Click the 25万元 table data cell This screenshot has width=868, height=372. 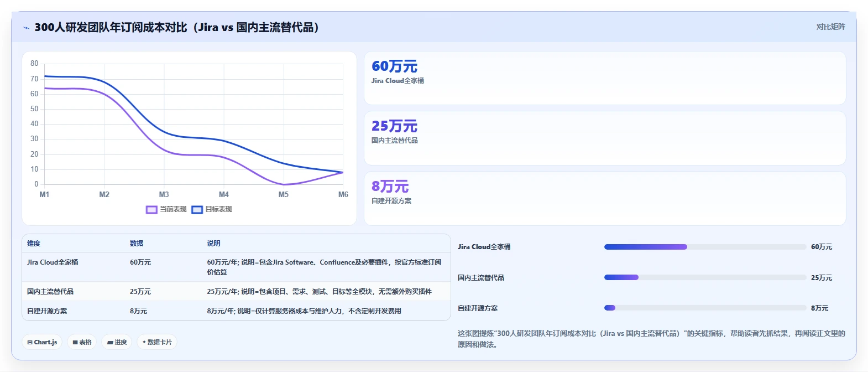point(140,292)
